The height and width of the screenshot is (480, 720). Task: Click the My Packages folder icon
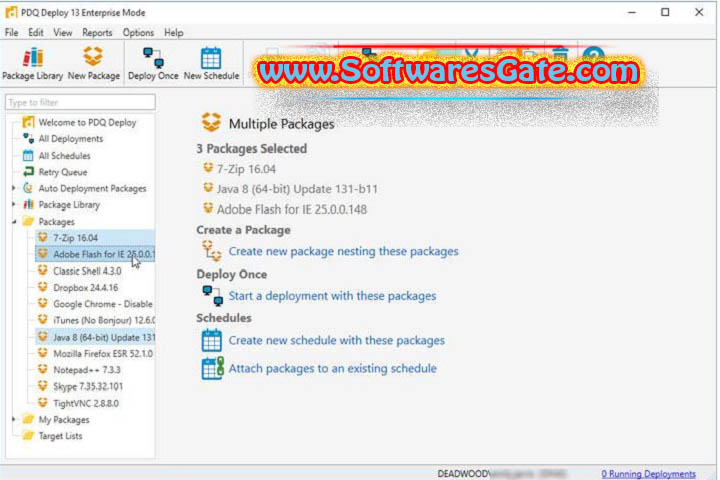click(x=28, y=419)
